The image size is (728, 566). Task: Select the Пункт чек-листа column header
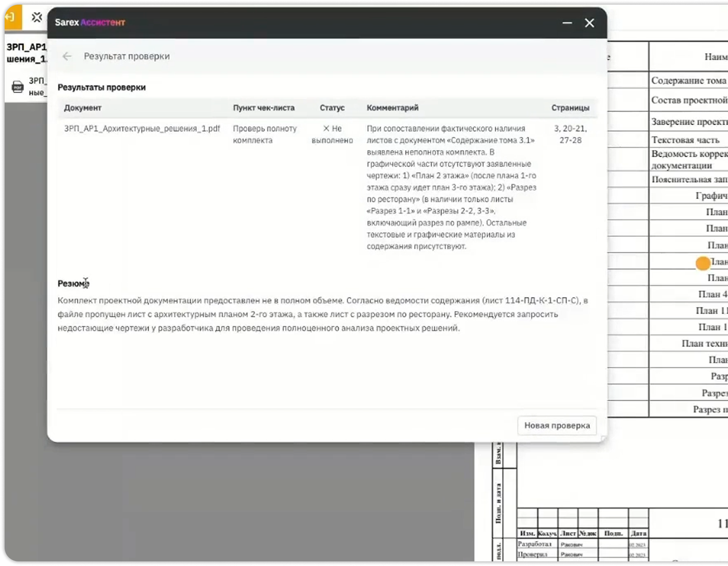[264, 108]
